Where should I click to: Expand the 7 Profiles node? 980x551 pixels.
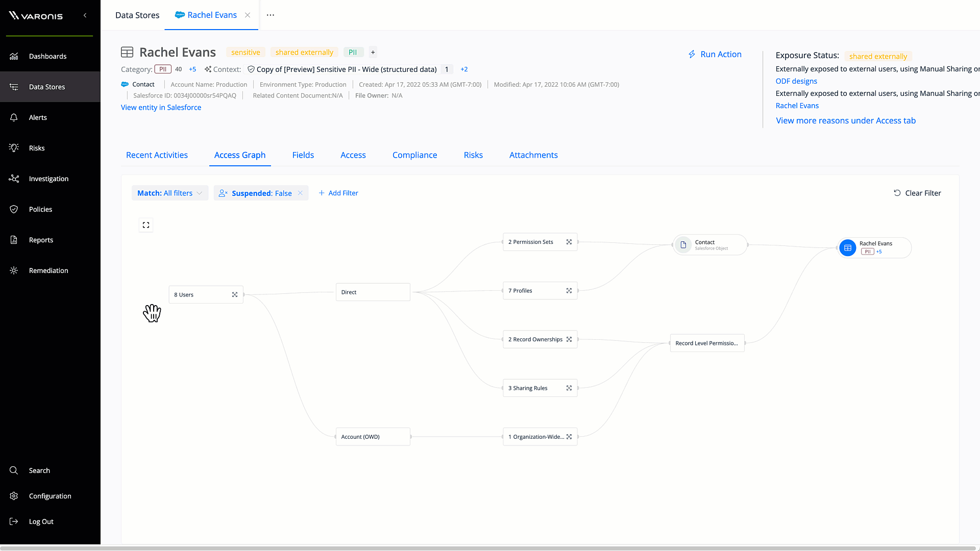[x=569, y=291]
